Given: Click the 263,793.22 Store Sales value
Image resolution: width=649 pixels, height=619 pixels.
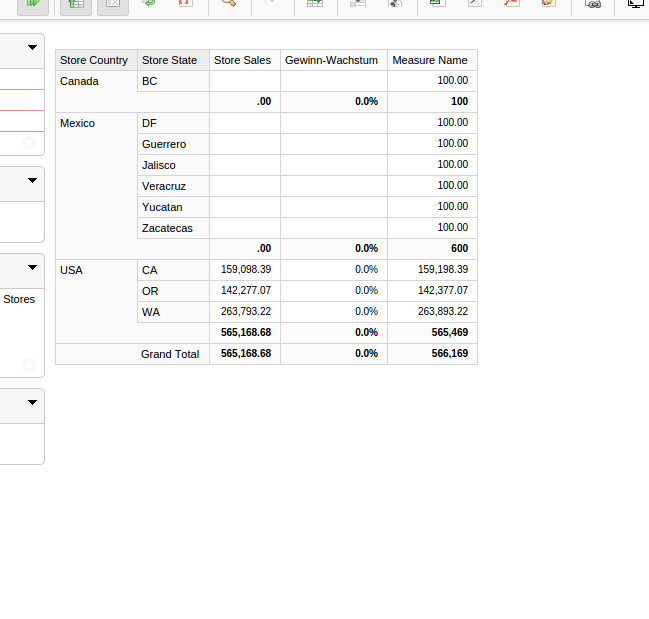Looking at the screenshot, I should click(x=245, y=311).
